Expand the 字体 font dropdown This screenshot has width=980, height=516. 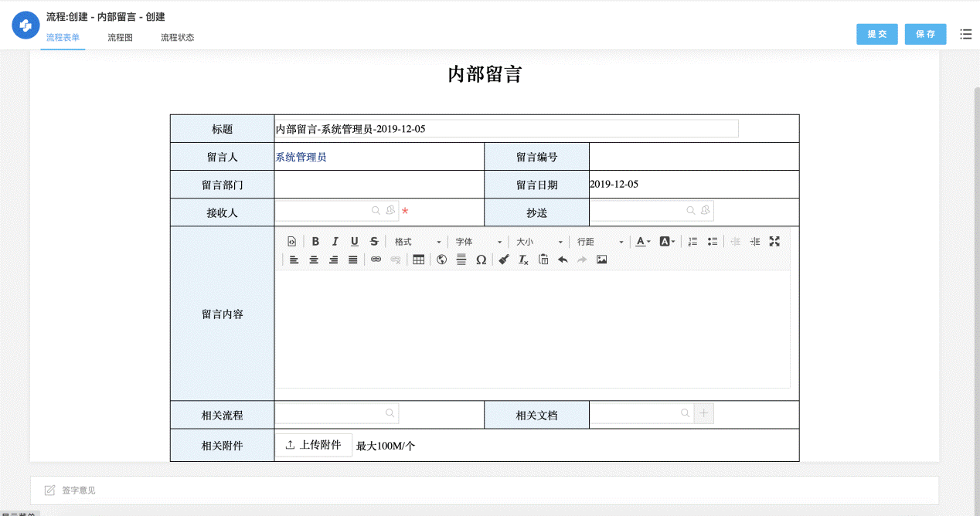pos(478,242)
